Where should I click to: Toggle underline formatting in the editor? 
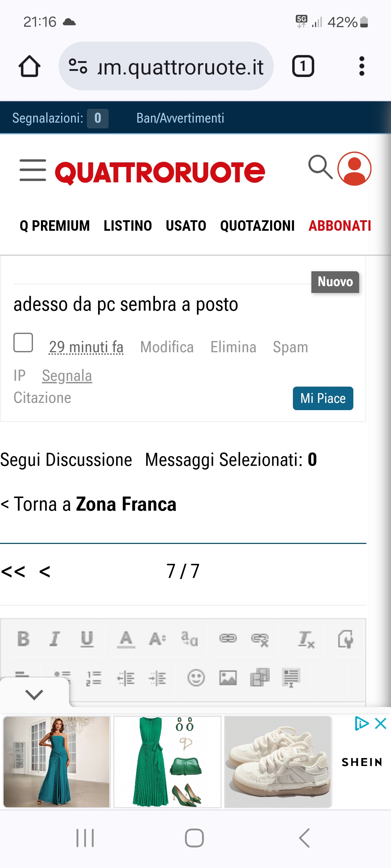(87, 639)
